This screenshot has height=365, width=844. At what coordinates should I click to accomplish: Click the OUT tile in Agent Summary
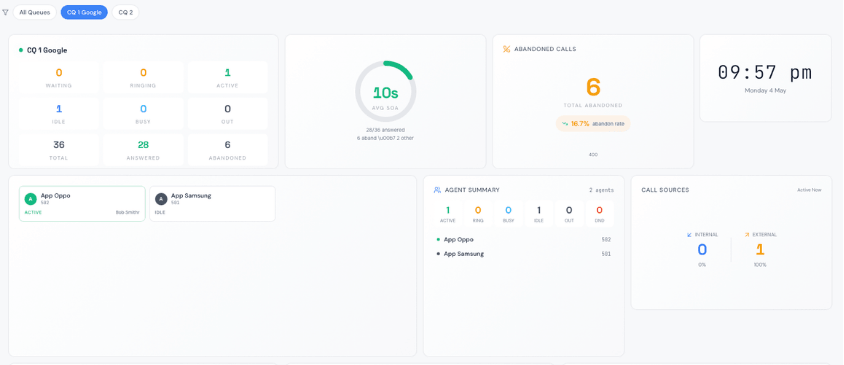[569, 214]
